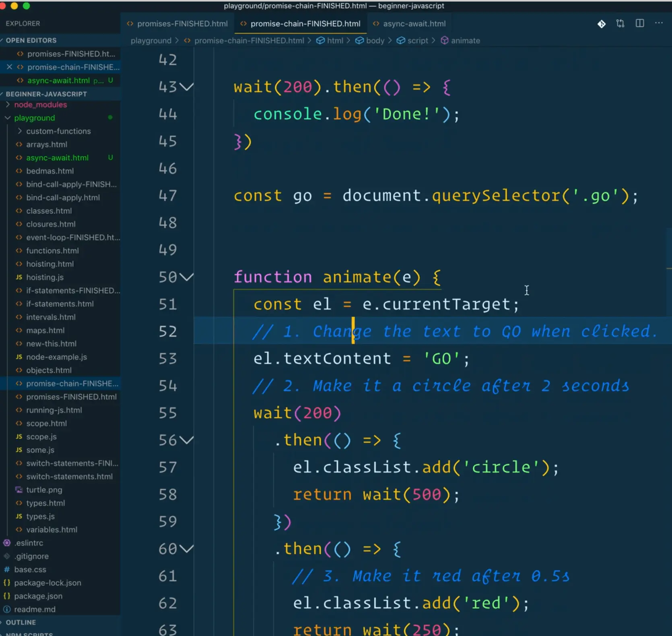Viewport: 672px width, 636px height.
Task: Open the .eslintrc config file
Action: (29, 543)
